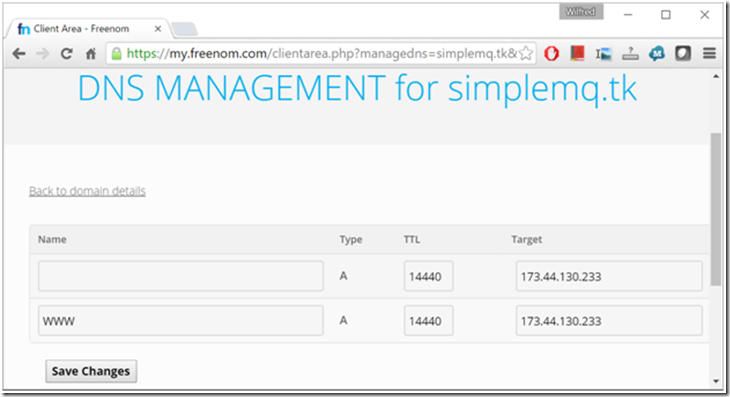Click the empty Name field in first row
The width and height of the screenshot is (730, 397).
pos(181,276)
